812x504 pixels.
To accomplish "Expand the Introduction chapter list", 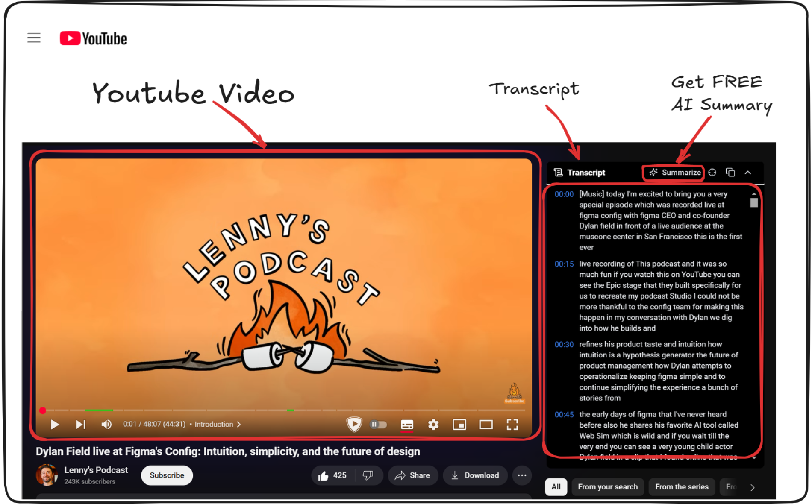I will point(218,424).
